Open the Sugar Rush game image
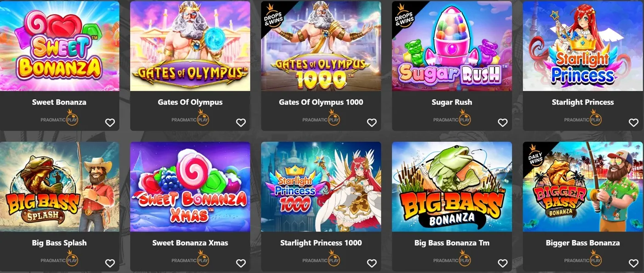 tap(452, 46)
